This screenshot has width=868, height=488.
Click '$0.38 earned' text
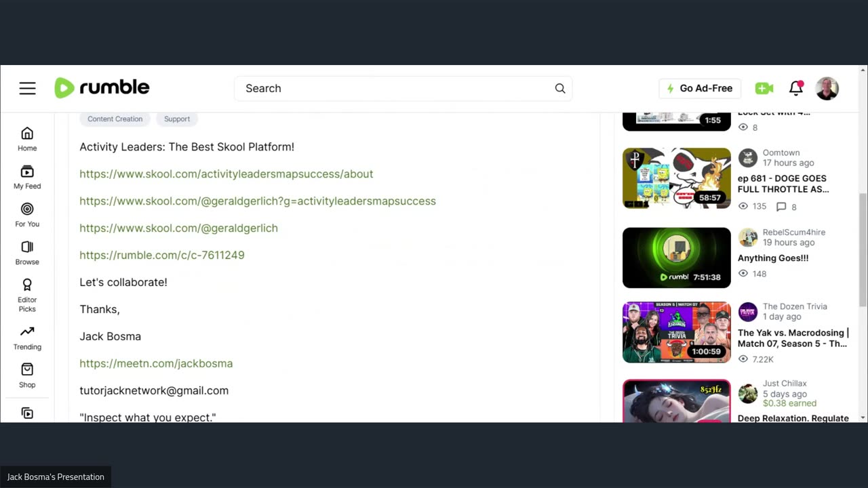(789, 403)
